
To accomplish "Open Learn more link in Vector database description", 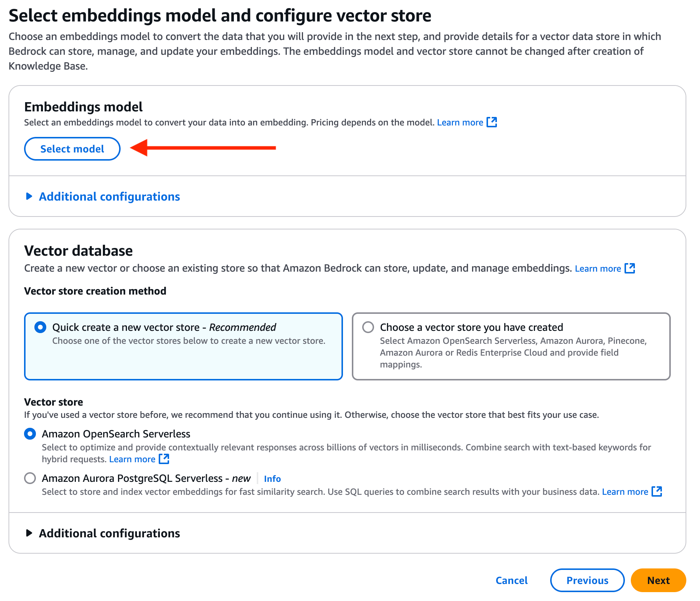I will [598, 269].
